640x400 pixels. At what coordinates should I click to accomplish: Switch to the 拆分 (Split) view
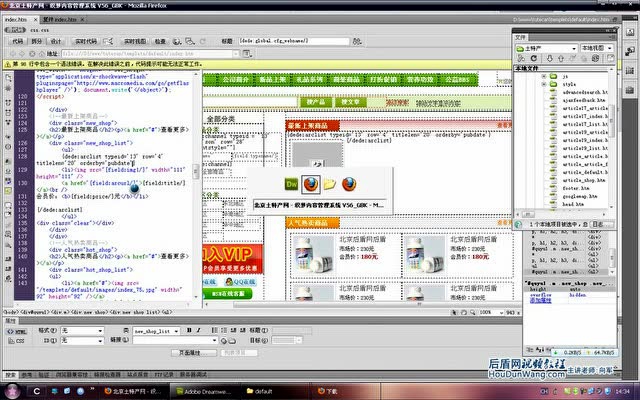[x=37, y=41]
